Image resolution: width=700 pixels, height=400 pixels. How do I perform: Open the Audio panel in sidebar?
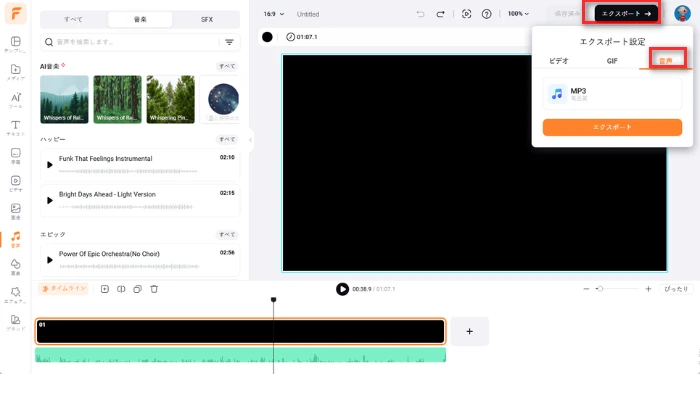15,239
